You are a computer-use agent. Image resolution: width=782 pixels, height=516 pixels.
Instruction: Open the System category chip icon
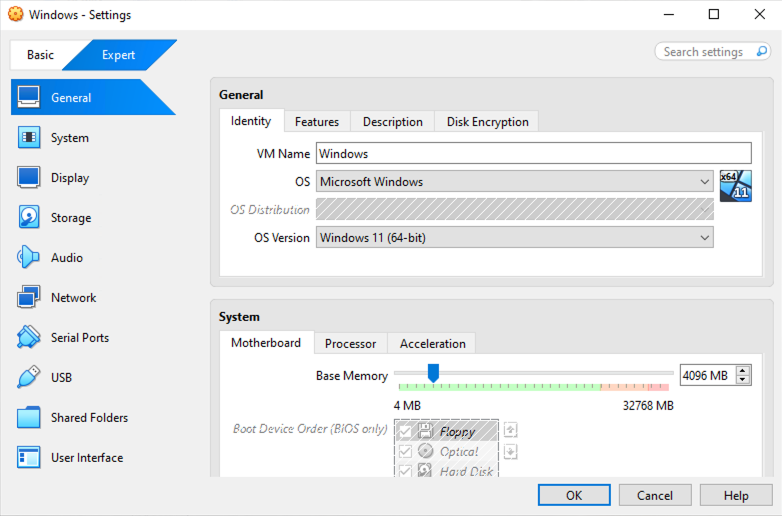(x=28, y=138)
